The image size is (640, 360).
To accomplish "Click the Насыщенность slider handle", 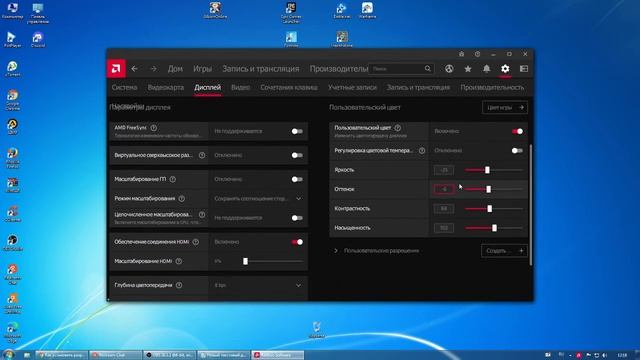I will pos(494,228).
